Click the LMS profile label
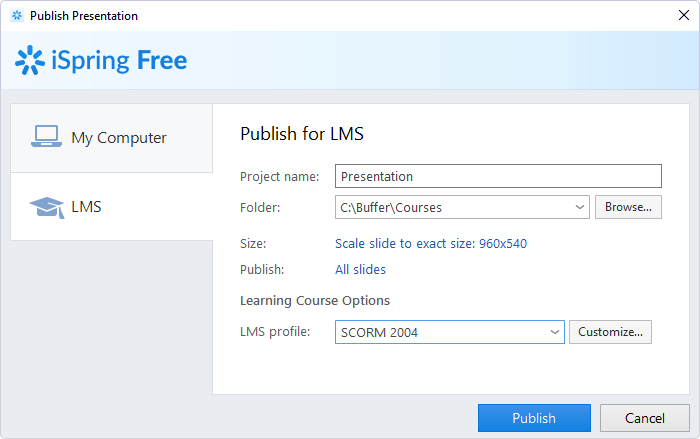 pyautogui.click(x=275, y=331)
